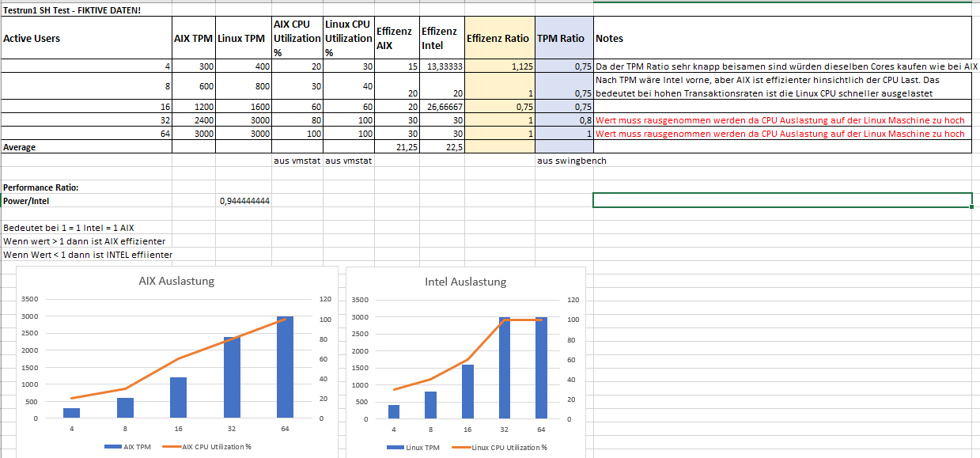Click the bar at 16 in Intel Auslastung chart
980x458 pixels.
tap(467, 392)
